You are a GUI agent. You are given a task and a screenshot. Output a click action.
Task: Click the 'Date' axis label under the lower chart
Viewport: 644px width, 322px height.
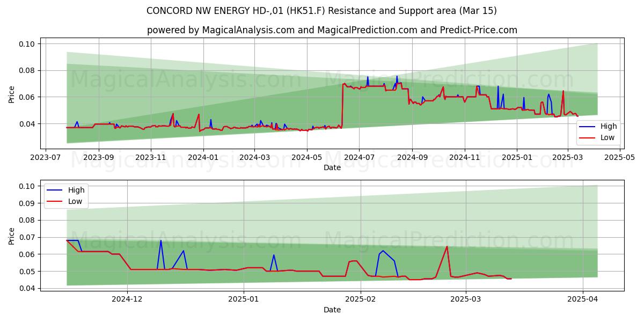(x=332, y=310)
